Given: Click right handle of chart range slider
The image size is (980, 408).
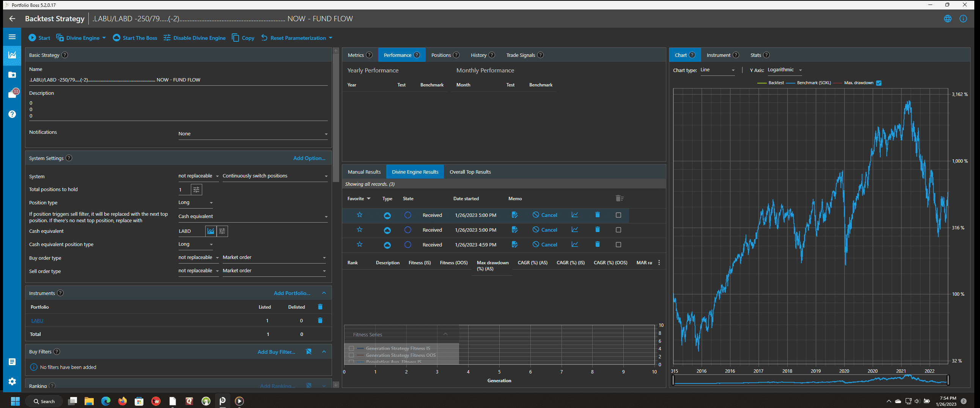Looking at the screenshot, I should (x=948, y=380).
